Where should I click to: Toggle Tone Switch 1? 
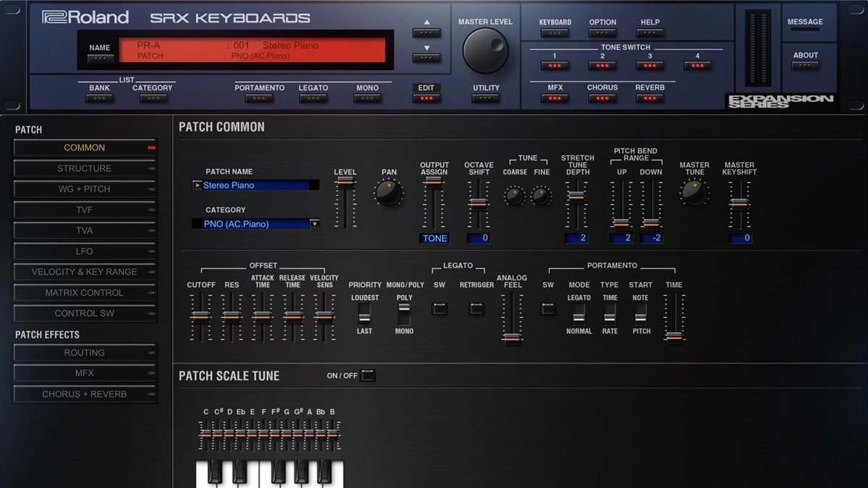(x=555, y=66)
